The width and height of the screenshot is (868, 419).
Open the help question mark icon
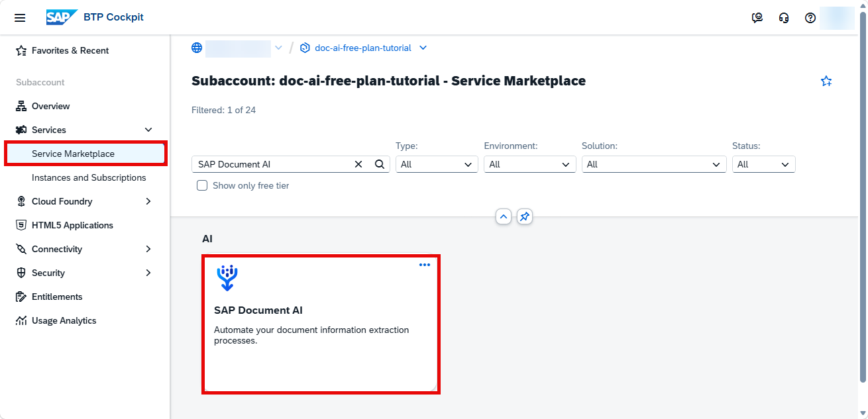coord(810,18)
